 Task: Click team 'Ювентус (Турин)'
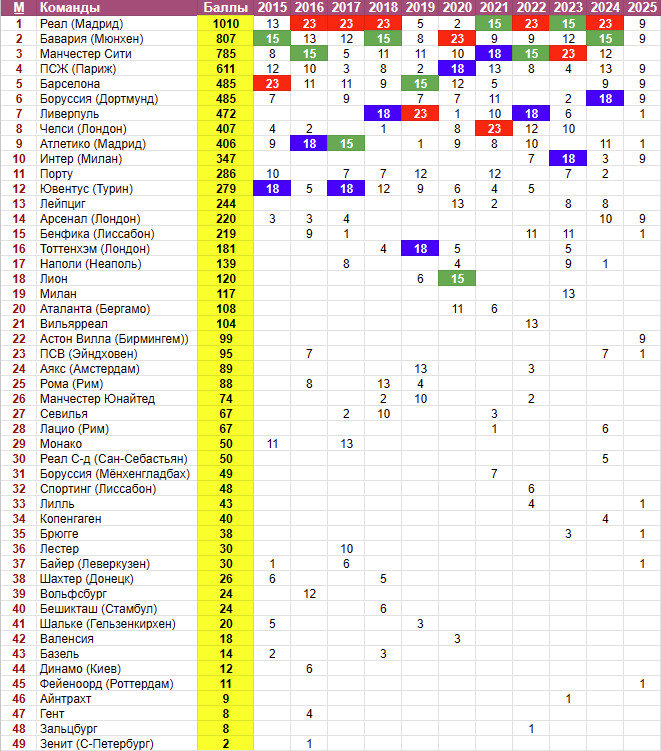click(86, 189)
